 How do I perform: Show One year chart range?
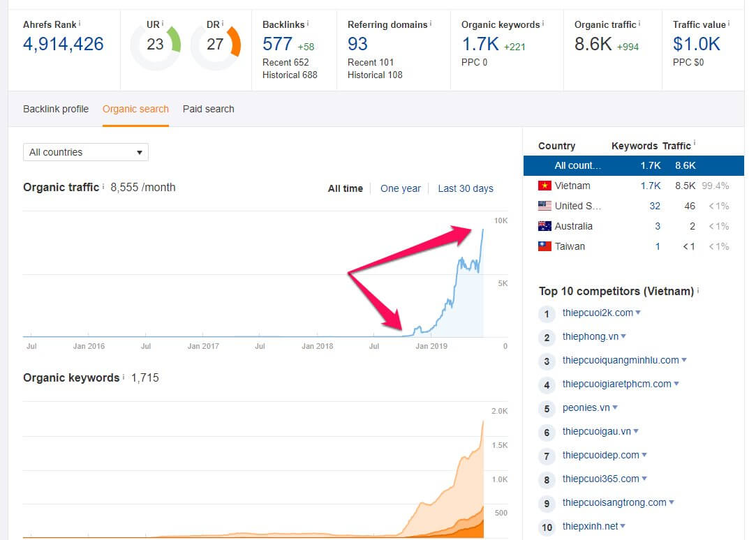click(400, 188)
